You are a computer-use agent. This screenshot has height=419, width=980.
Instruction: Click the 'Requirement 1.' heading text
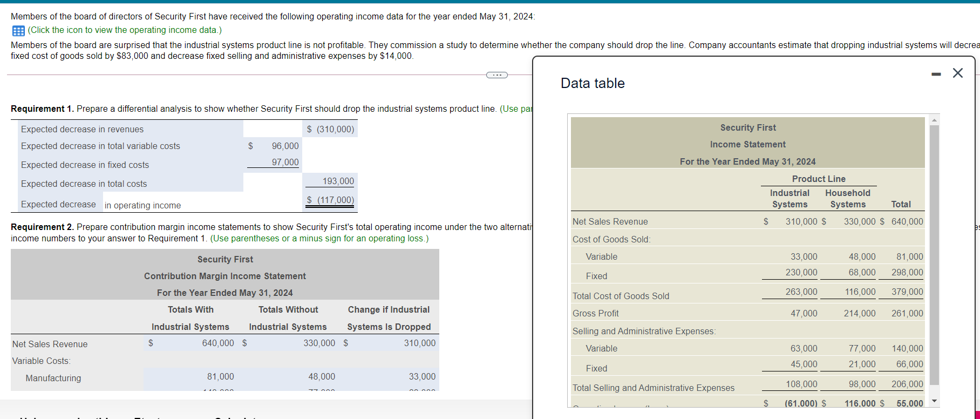(x=42, y=109)
